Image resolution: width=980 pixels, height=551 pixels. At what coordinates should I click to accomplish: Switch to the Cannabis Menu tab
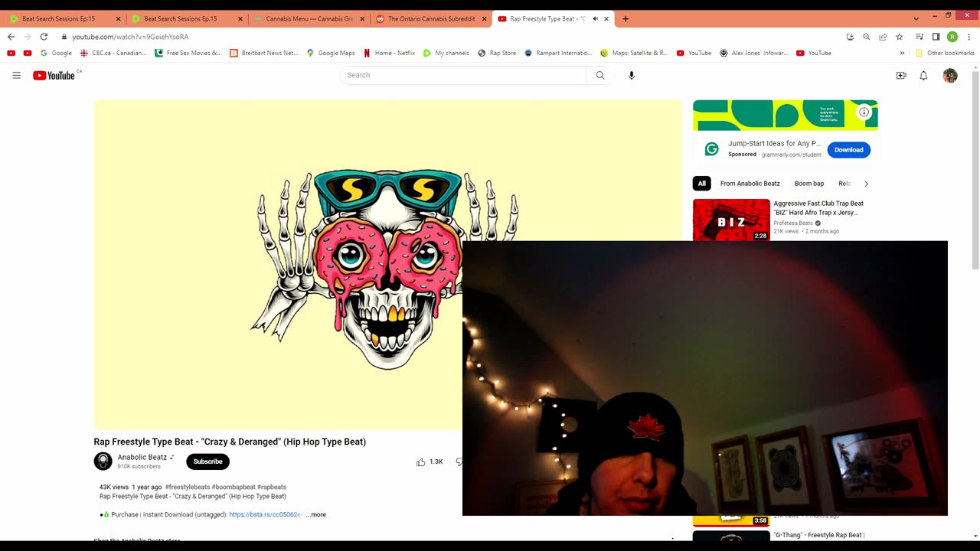pyautogui.click(x=309, y=18)
